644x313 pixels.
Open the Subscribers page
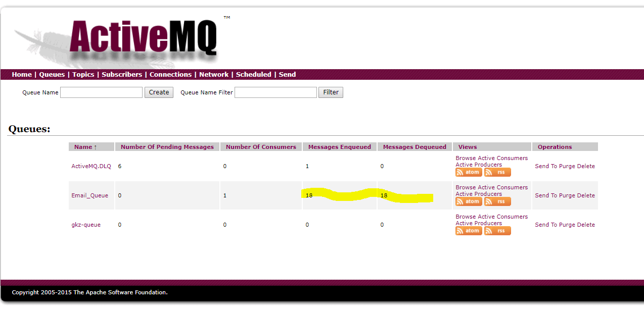coord(121,74)
